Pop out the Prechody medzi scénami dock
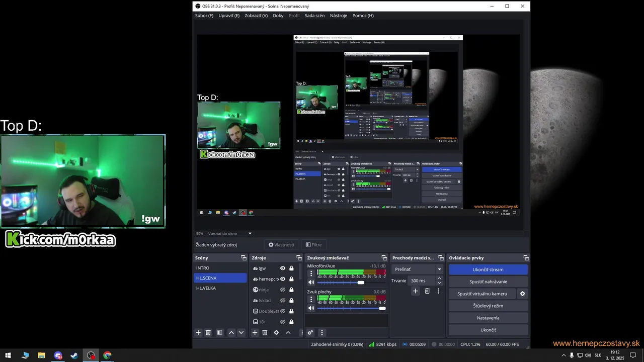 pos(441,258)
